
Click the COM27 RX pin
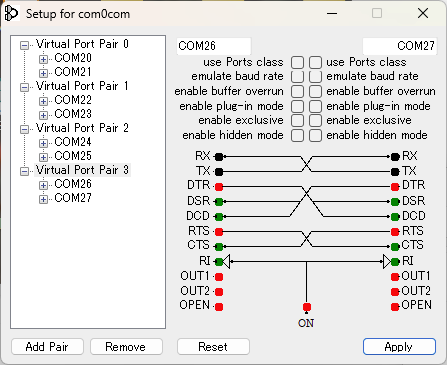(395, 156)
